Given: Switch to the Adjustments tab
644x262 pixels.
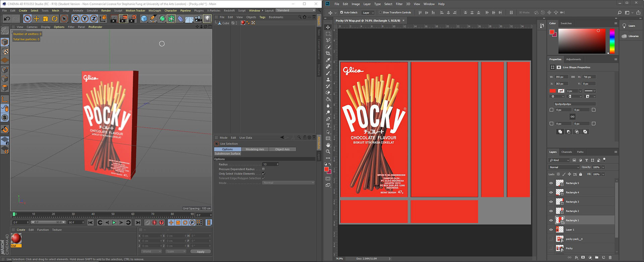Looking at the screenshot, I should (x=574, y=59).
